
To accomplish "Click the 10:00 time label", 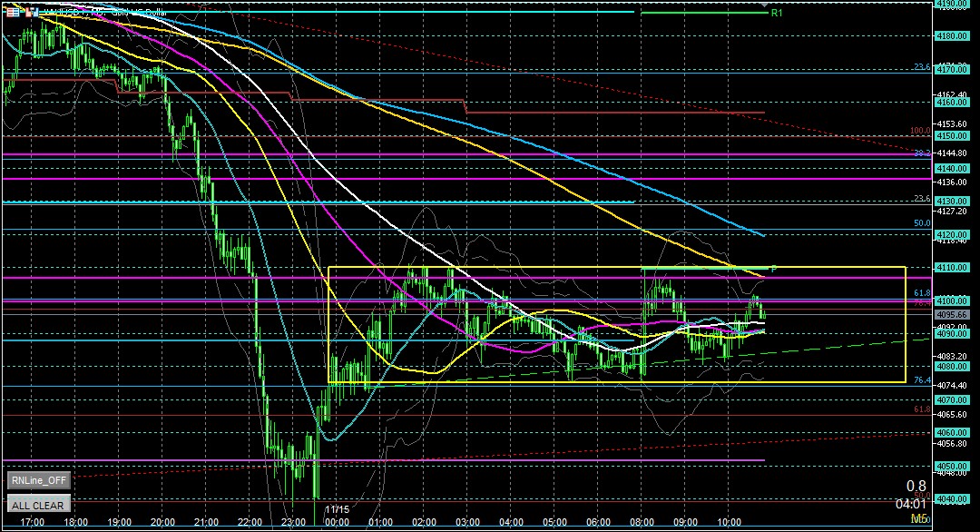I will tap(730, 523).
